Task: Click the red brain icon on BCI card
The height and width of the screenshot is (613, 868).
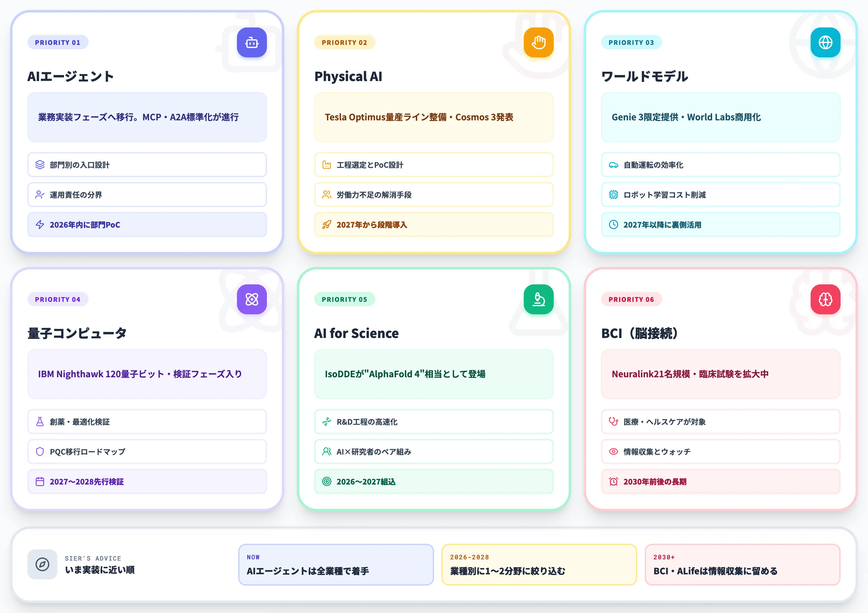Action: coord(825,299)
